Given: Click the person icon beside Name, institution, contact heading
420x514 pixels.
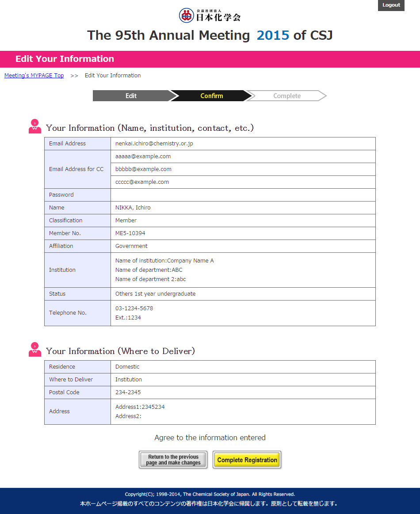Looking at the screenshot, I should (x=35, y=126).
